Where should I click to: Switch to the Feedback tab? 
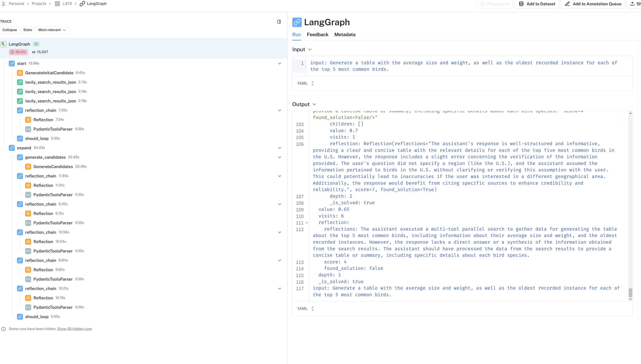(x=317, y=35)
